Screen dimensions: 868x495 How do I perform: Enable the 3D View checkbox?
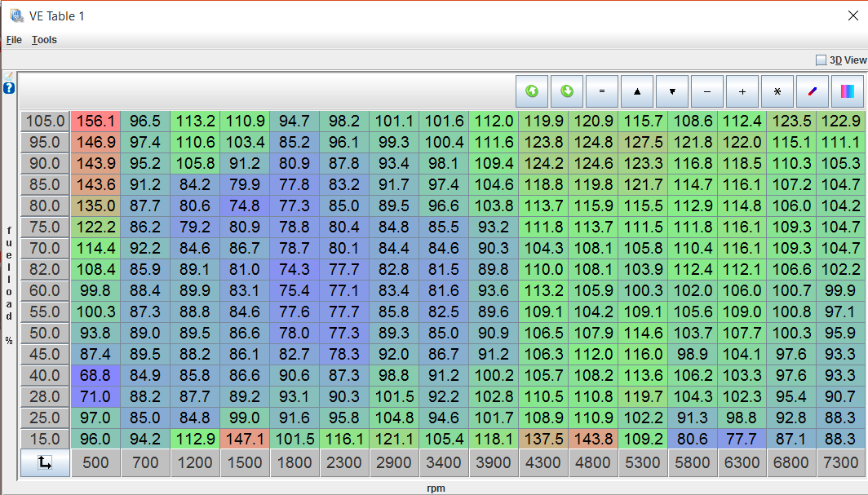click(821, 60)
